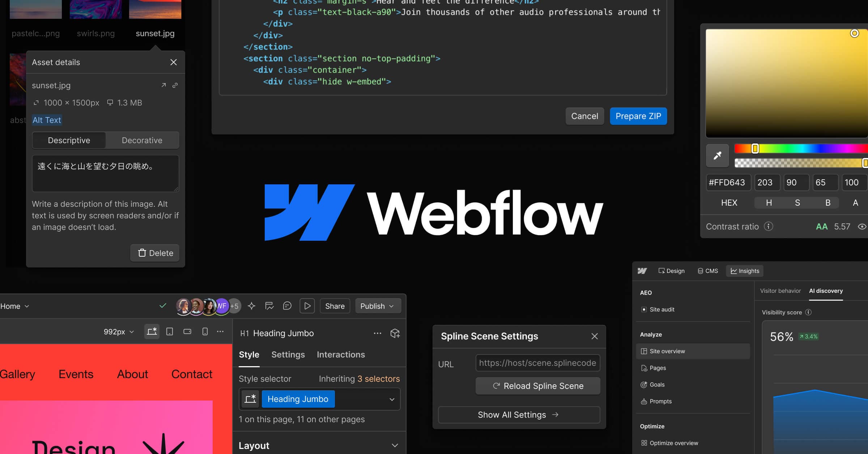Viewport: 868px width, 454px height.
Task: Click Cancel in code export dialog
Action: tap(584, 116)
